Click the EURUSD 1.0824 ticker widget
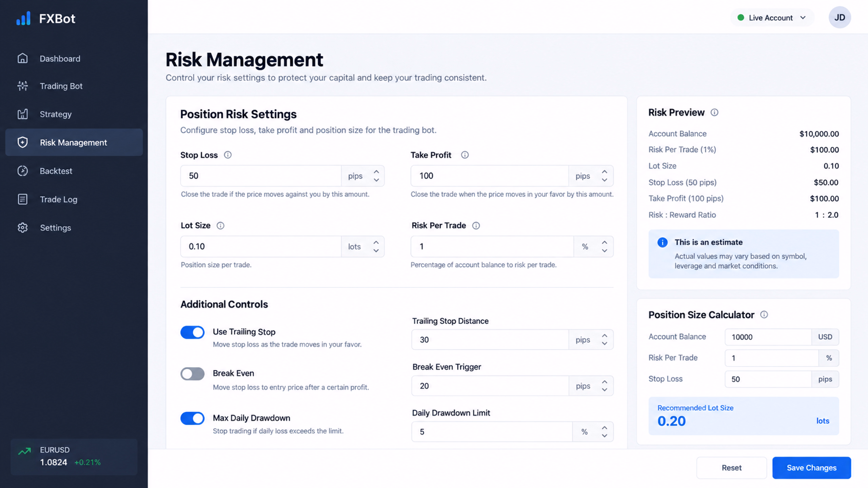This screenshot has height=488, width=868. (x=74, y=456)
